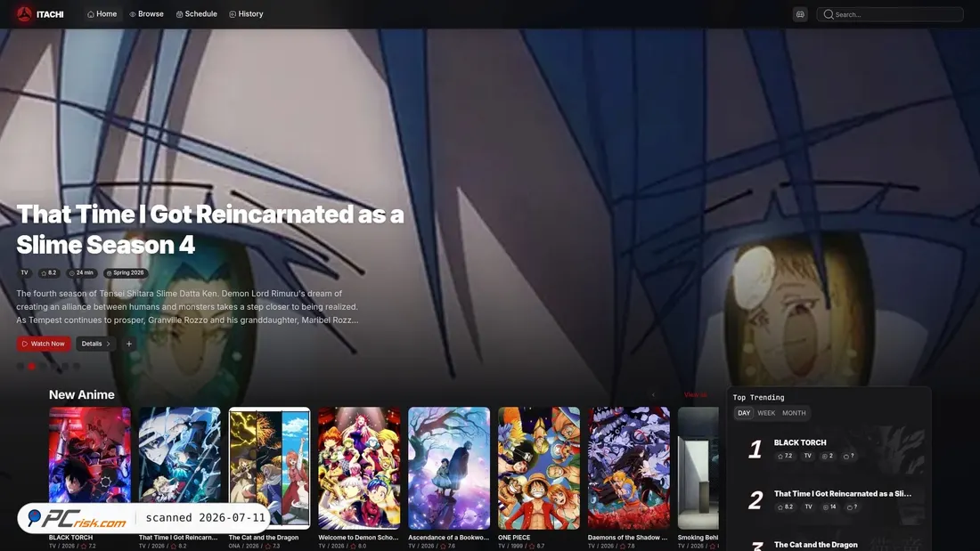Image resolution: width=980 pixels, height=551 pixels.
Task: Open trending entry BLACK TORCH
Action: [x=800, y=442]
